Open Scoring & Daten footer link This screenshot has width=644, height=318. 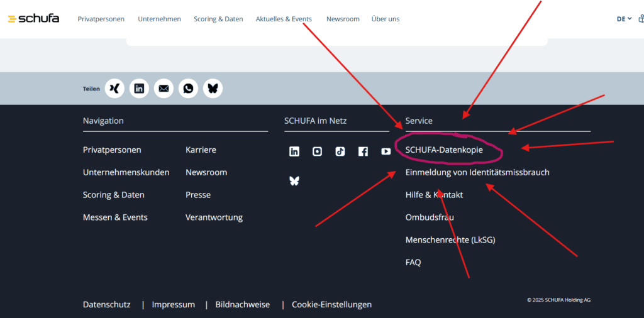click(x=114, y=195)
